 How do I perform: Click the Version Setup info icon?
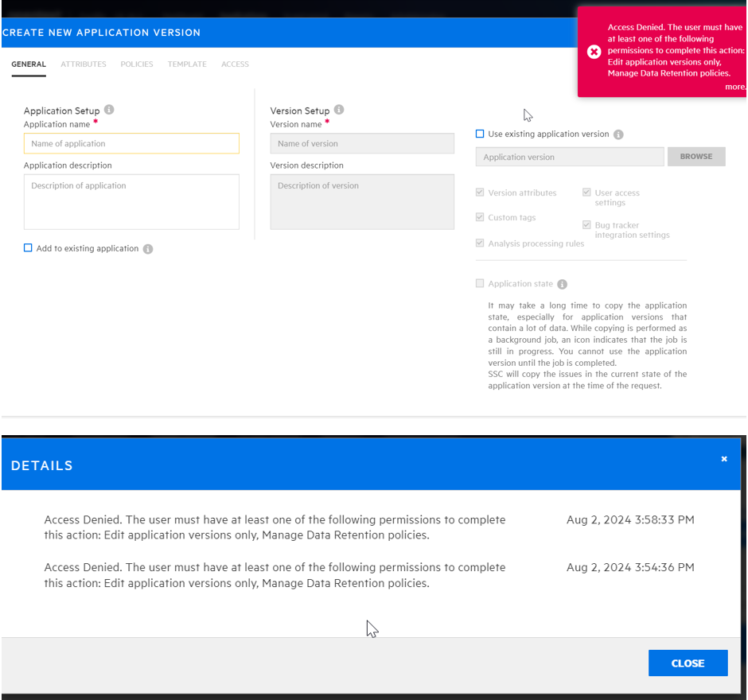(339, 110)
